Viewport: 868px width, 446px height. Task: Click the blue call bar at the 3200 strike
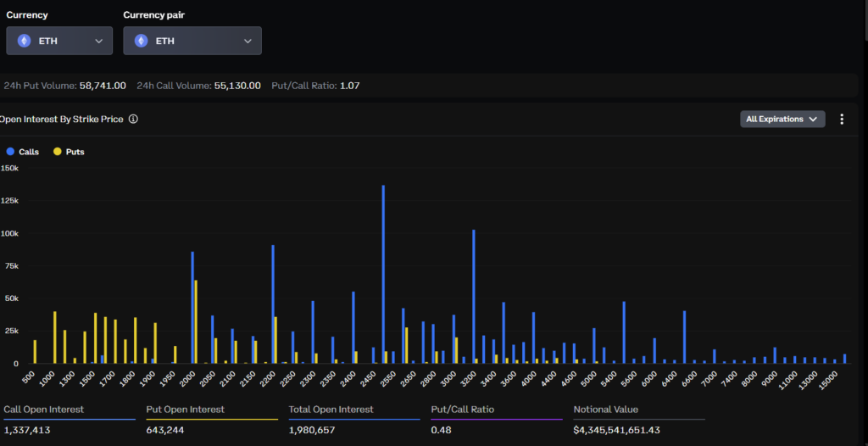(473, 297)
